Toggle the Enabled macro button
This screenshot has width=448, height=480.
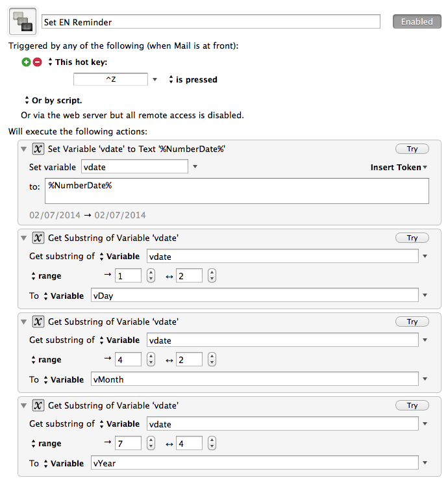(x=417, y=21)
